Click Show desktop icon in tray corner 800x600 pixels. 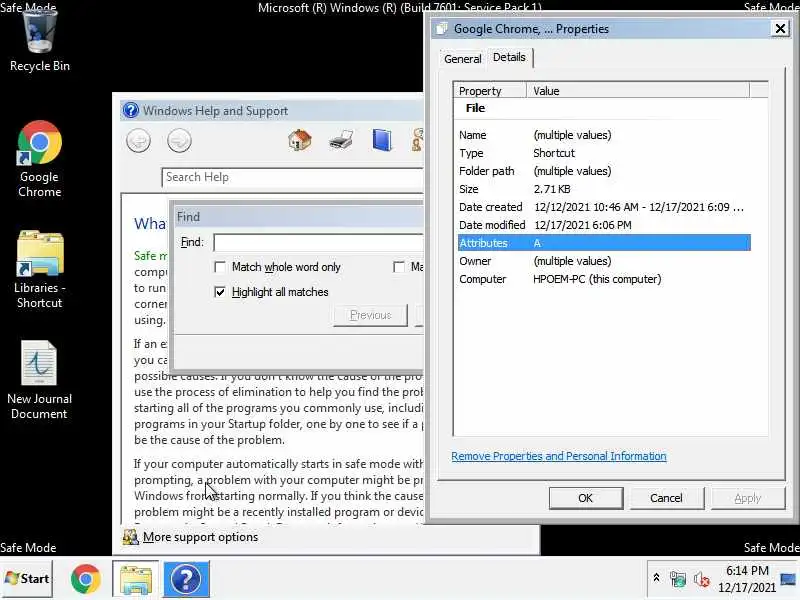pyautogui.click(x=789, y=579)
